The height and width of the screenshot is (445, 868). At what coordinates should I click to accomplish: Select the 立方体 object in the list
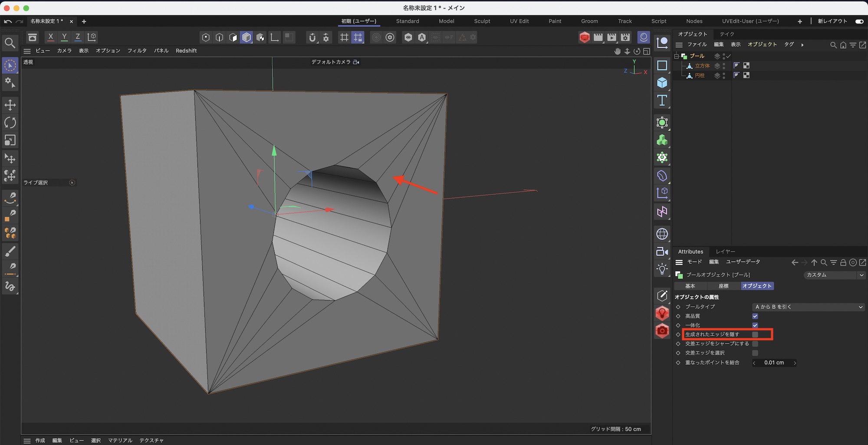pos(702,66)
